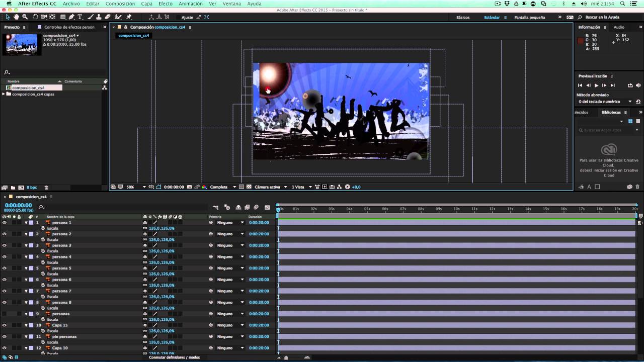Image resolution: width=644 pixels, height=362 pixels.
Task: Open the composition mini-flowchart in timeline
Action: click(216, 207)
